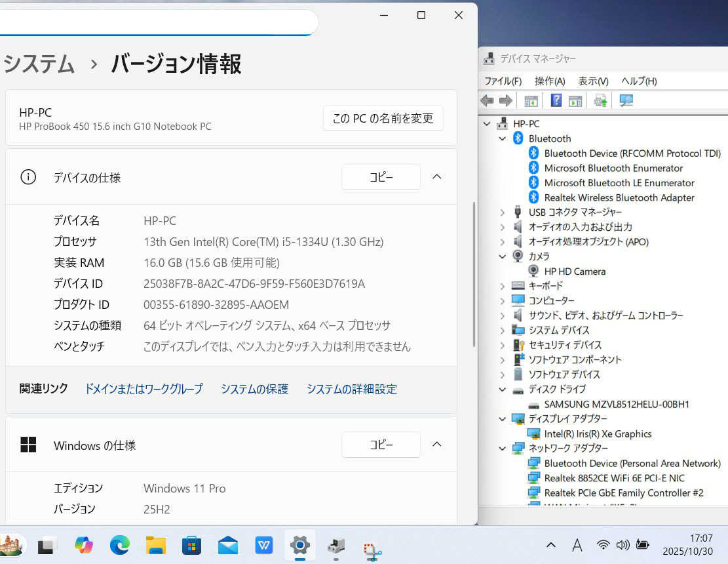Open File Explorer from the taskbar
This screenshot has width=728, height=564.
155,544
